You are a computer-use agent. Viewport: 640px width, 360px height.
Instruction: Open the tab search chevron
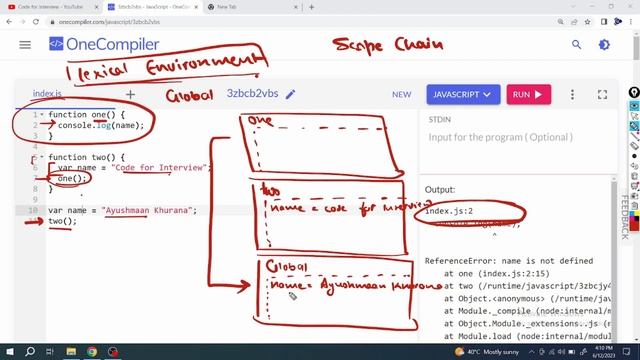click(573, 7)
